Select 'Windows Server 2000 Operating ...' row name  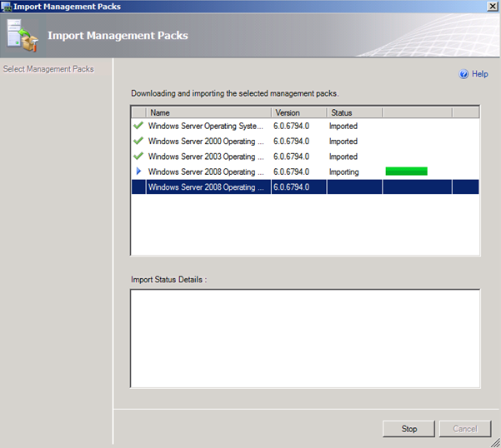point(206,142)
